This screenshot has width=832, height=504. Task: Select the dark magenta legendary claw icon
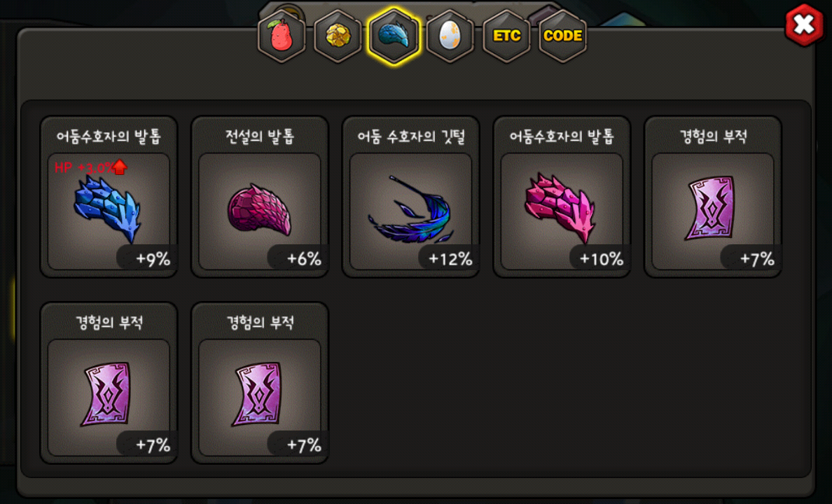pyautogui.click(x=259, y=210)
